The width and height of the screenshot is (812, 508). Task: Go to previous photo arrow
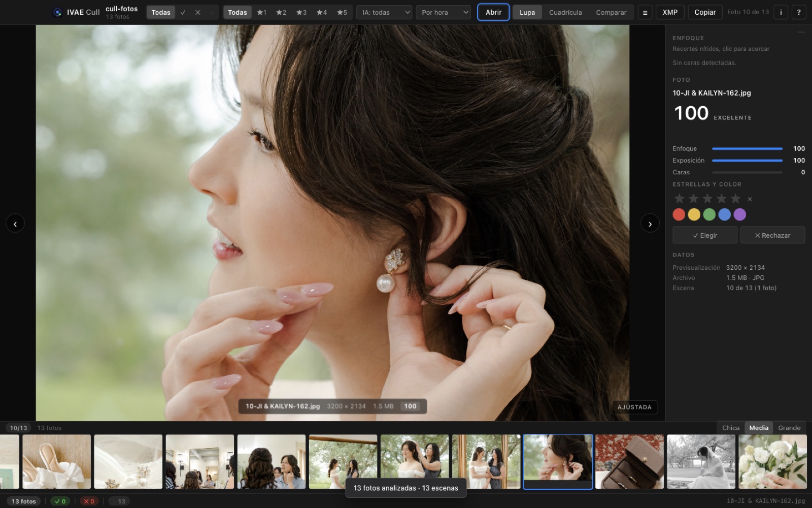click(15, 224)
